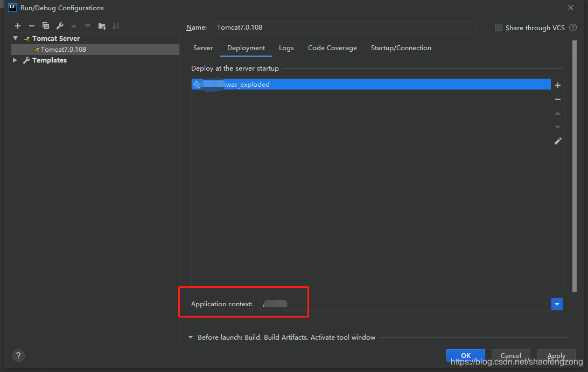Image resolution: width=588 pixels, height=372 pixels.
Task: Switch to the Server tab
Action: click(x=203, y=47)
